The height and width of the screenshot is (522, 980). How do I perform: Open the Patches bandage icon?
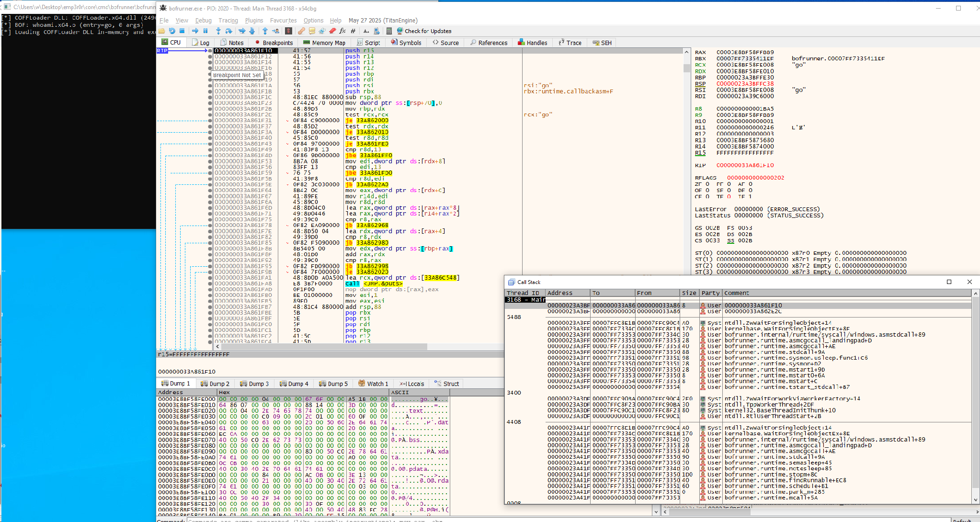tap(301, 31)
